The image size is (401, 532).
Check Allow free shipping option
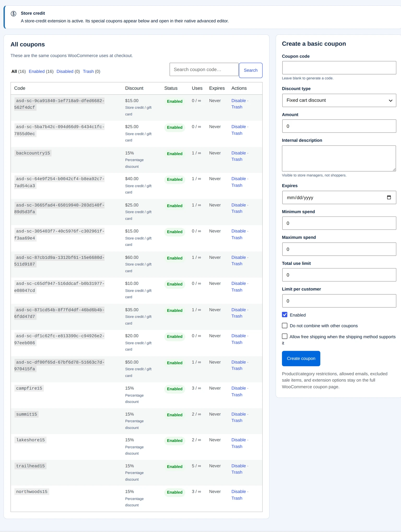pyautogui.click(x=285, y=336)
